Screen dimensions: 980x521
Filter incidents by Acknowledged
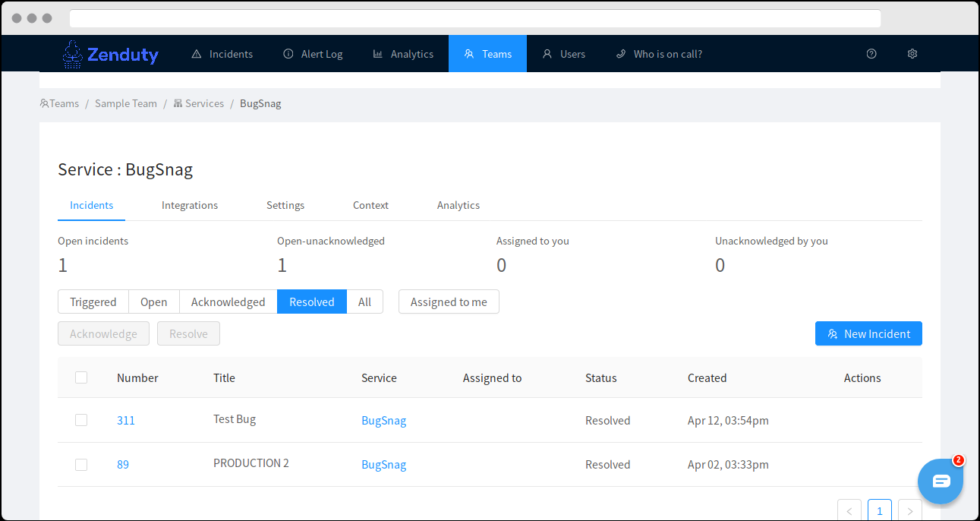tap(228, 302)
